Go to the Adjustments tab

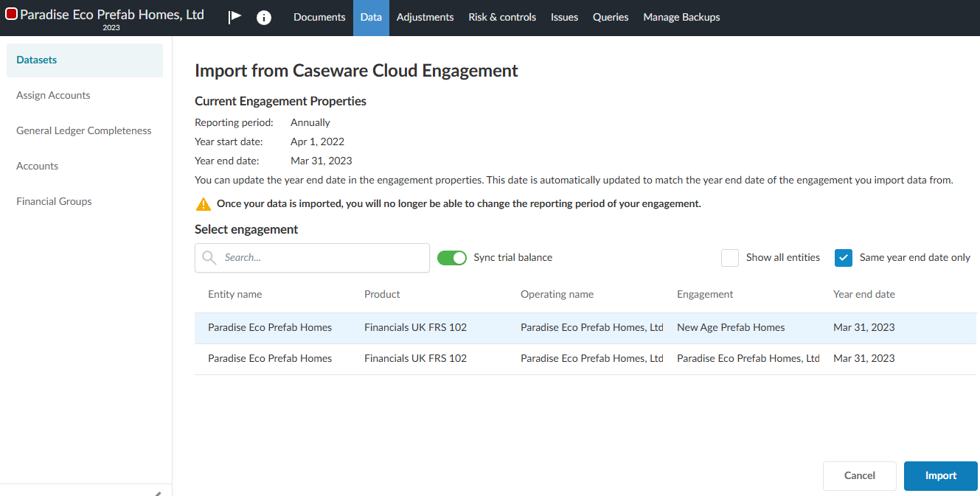[x=425, y=18]
